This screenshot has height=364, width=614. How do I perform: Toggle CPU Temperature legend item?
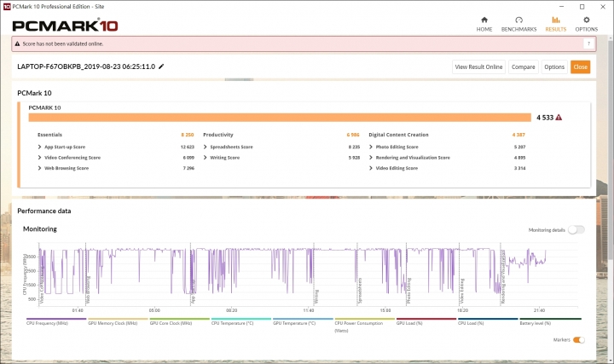(x=241, y=321)
